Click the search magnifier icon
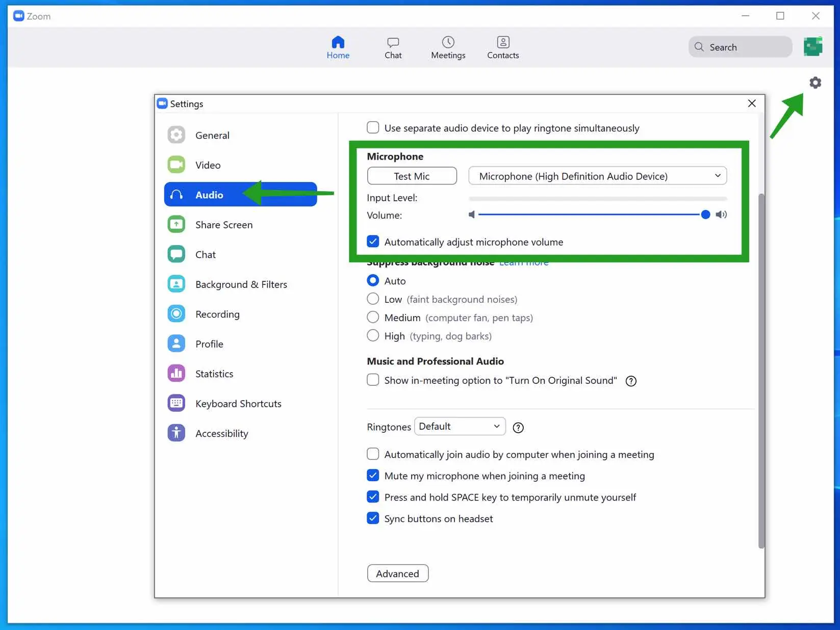 (699, 47)
